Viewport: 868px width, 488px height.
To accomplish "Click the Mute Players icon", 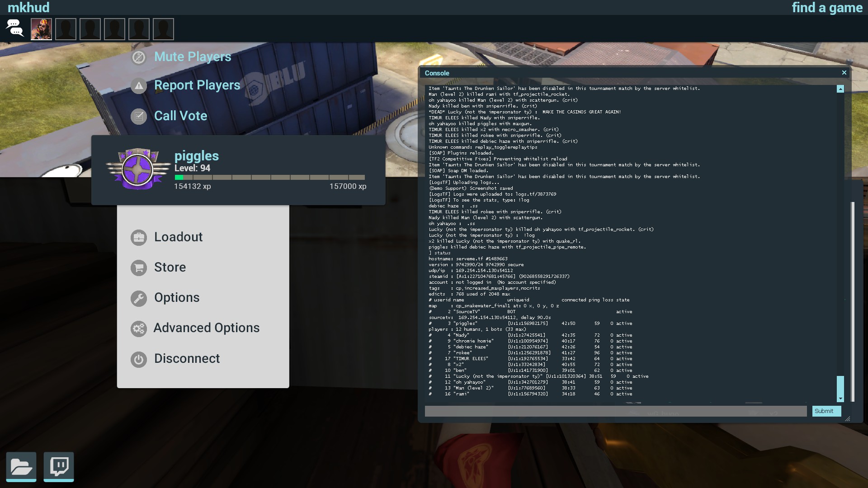I will pos(139,57).
